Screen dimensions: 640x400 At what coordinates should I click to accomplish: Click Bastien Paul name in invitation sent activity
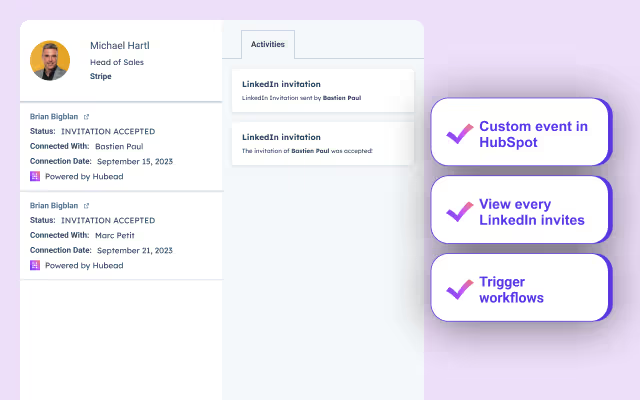click(341, 98)
